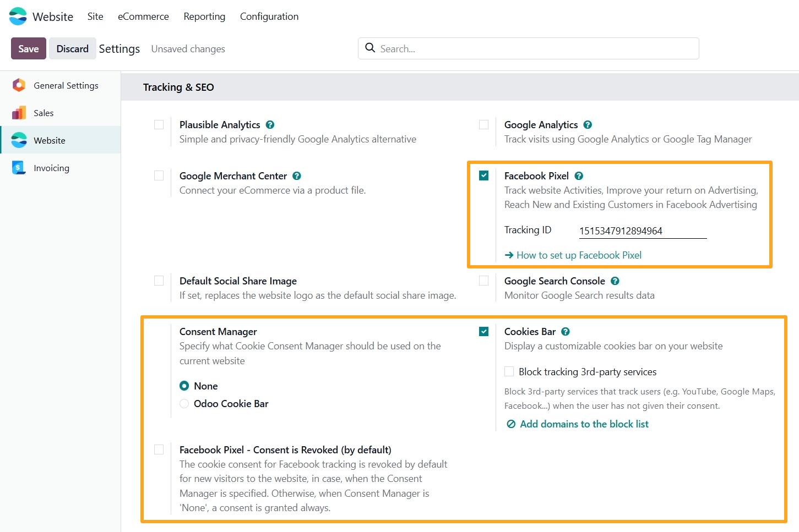Open the Site menu

pos(95,17)
